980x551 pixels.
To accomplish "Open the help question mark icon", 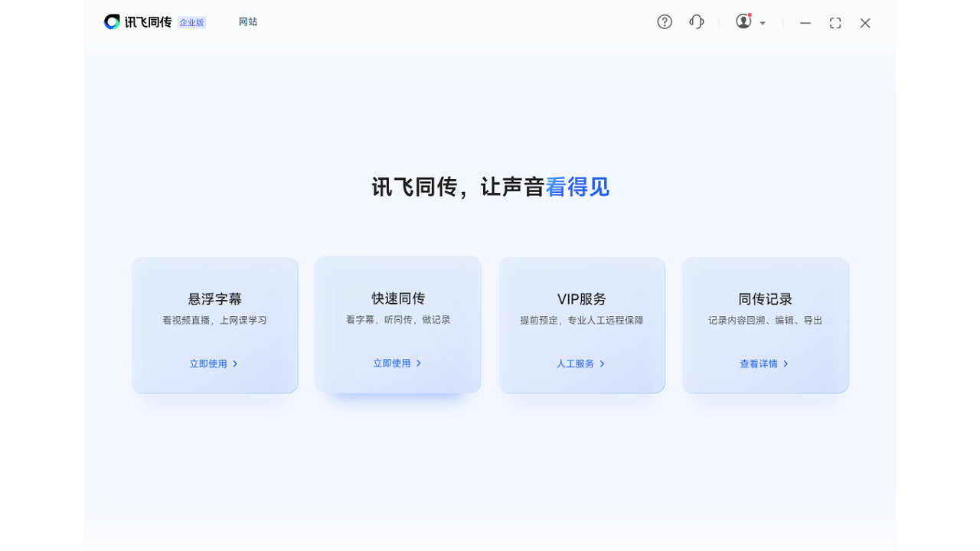I will pyautogui.click(x=665, y=22).
